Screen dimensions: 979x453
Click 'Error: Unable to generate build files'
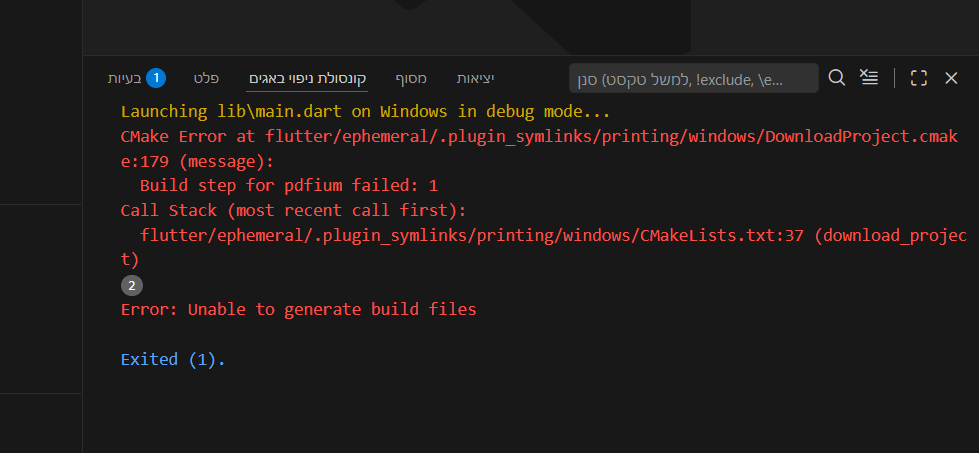(x=298, y=309)
